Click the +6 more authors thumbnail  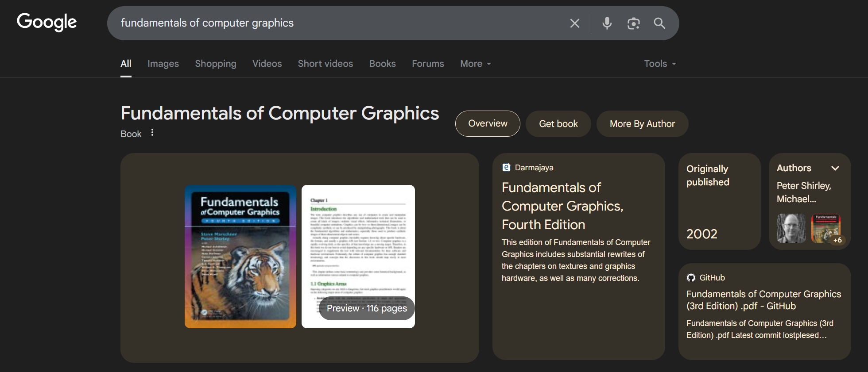pyautogui.click(x=826, y=228)
